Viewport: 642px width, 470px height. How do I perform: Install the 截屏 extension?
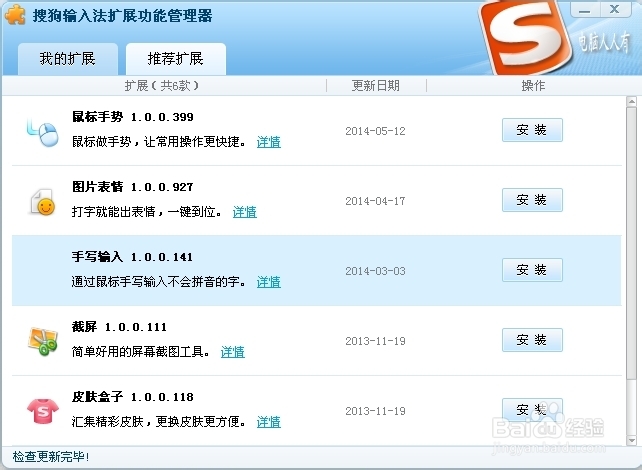click(x=532, y=340)
